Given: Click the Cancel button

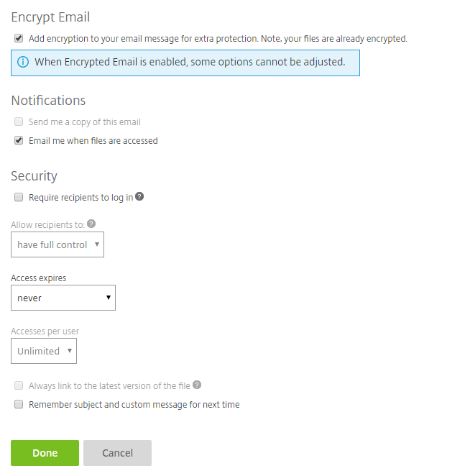Looking at the screenshot, I should pos(117,453).
